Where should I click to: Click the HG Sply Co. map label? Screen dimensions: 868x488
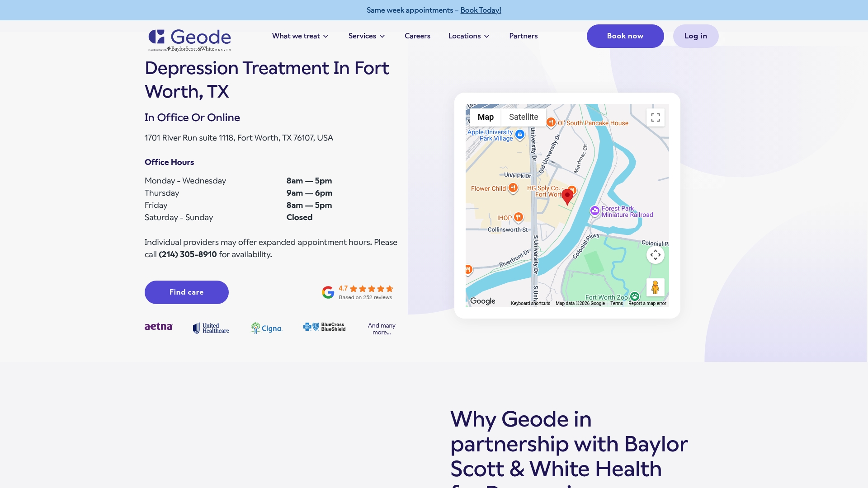click(x=545, y=191)
